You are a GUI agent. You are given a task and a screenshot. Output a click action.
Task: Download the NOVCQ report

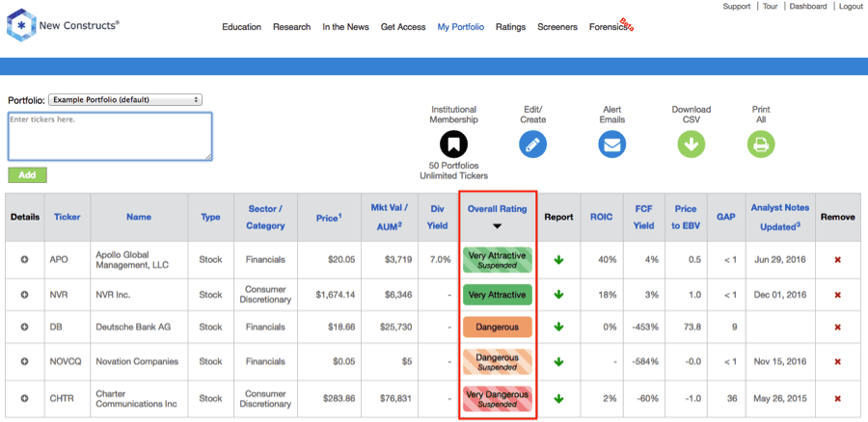tap(558, 361)
